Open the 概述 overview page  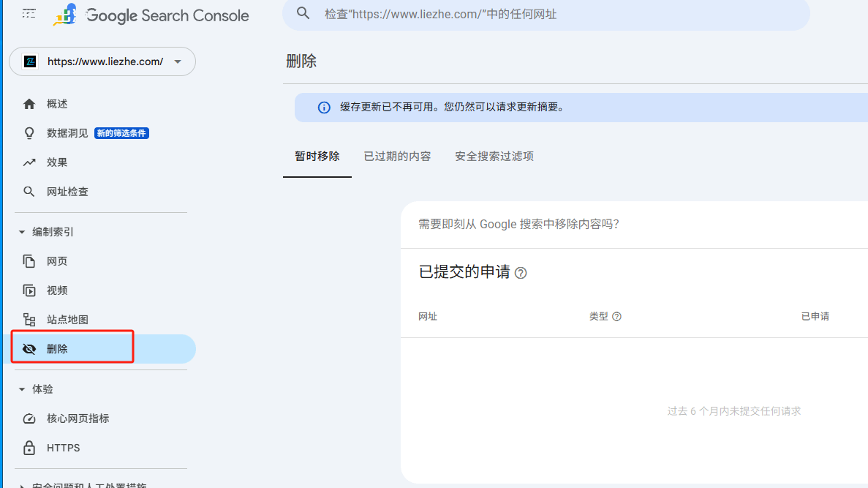[57, 104]
